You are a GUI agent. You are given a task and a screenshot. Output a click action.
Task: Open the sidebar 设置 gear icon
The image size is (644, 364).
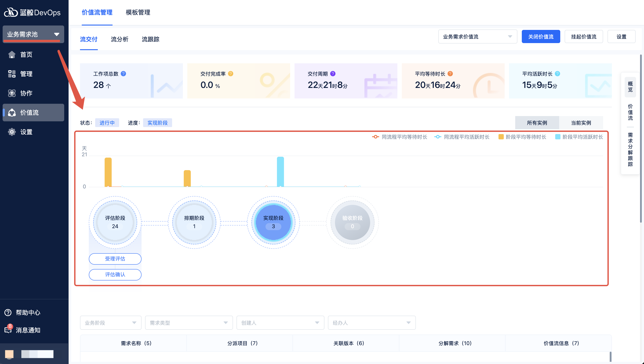(12, 132)
